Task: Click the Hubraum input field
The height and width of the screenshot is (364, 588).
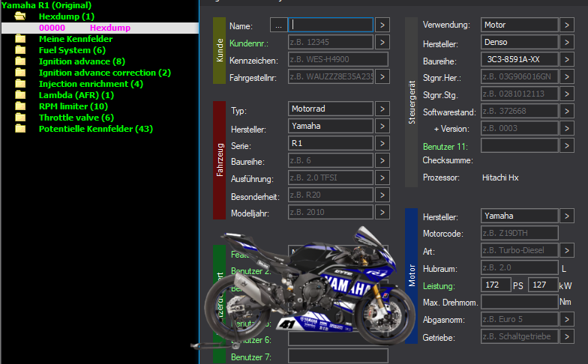Action: [x=519, y=268]
